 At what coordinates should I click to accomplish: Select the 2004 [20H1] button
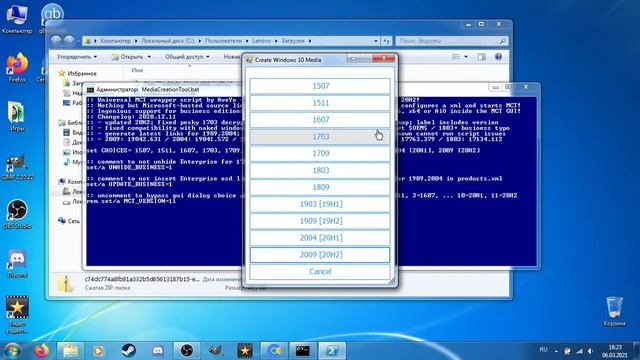(x=320, y=238)
